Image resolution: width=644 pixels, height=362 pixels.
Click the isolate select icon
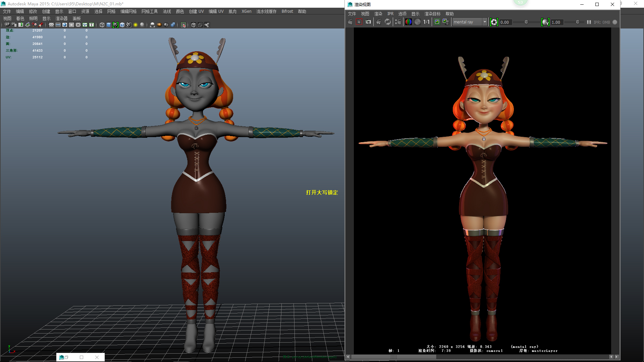point(183,25)
